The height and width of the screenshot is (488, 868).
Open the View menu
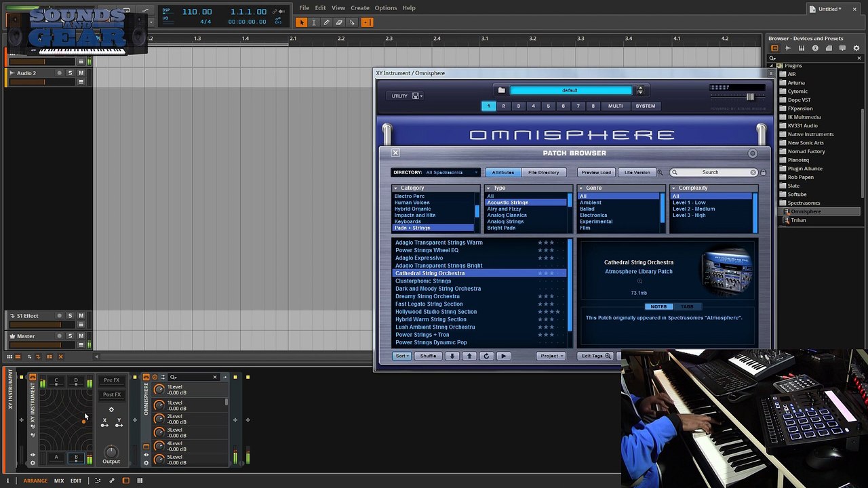click(338, 8)
